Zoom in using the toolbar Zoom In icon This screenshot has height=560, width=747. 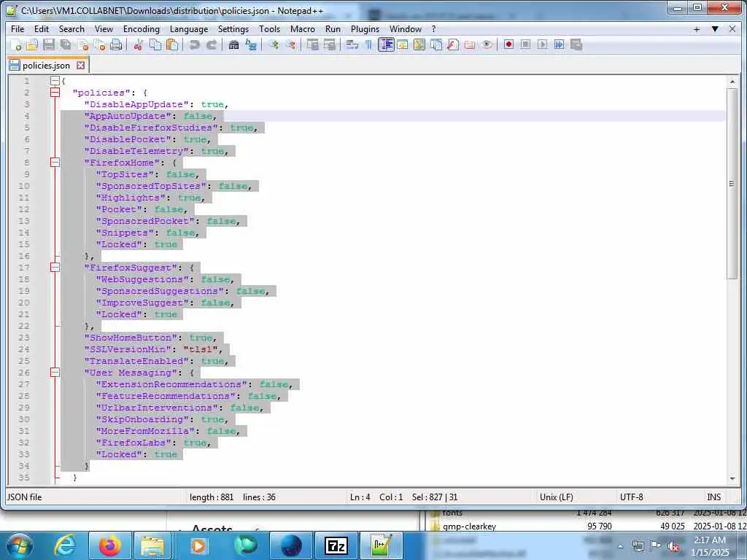pyautogui.click(x=273, y=44)
